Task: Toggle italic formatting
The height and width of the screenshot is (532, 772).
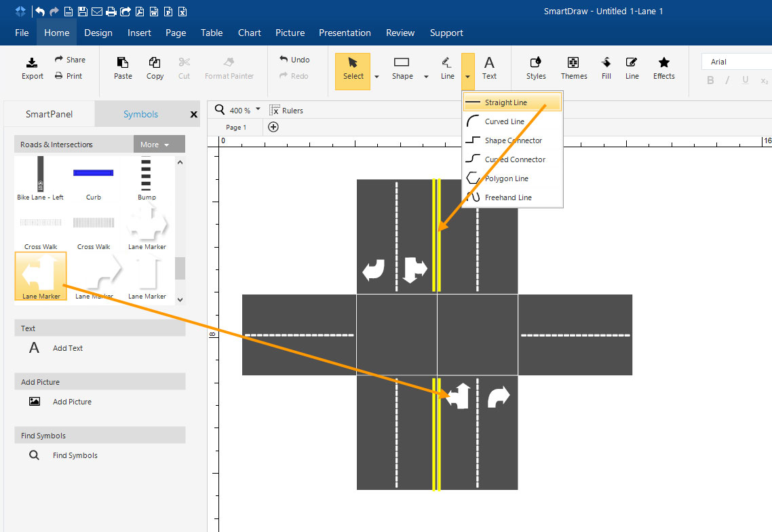Action: coord(727,80)
